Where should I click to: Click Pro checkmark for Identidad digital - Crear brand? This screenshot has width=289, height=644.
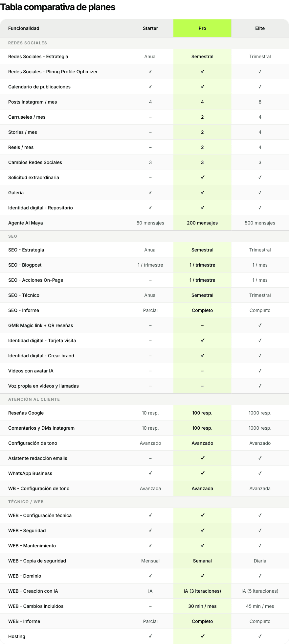click(202, 356)
